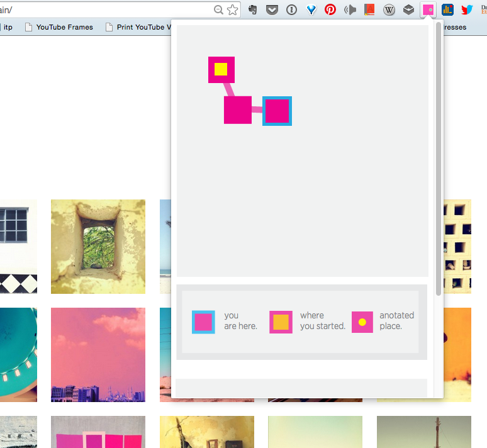
Task: Open the YouTube Frames bookmark
Action: tap(59, 27)
